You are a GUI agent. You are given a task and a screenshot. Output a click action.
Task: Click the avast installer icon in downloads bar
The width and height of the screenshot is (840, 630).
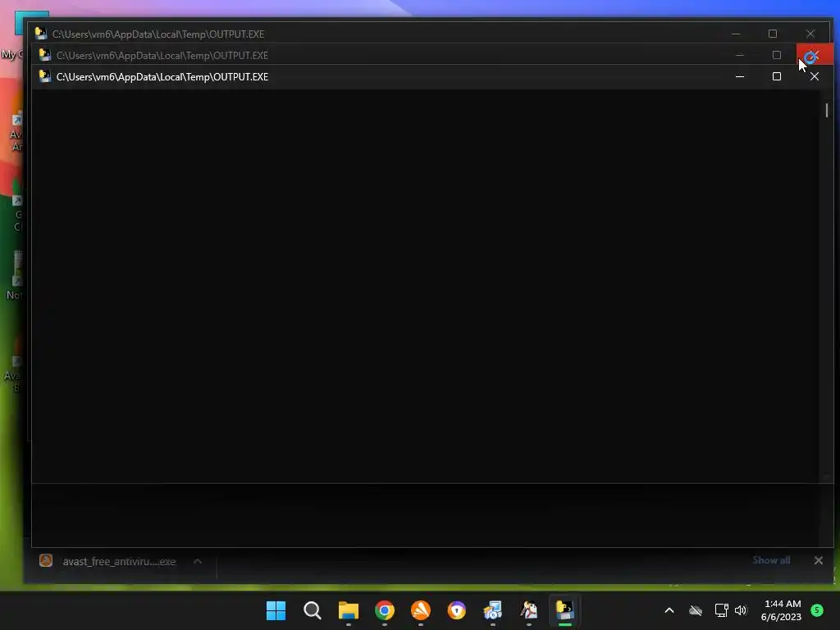(x=46, y=561)
